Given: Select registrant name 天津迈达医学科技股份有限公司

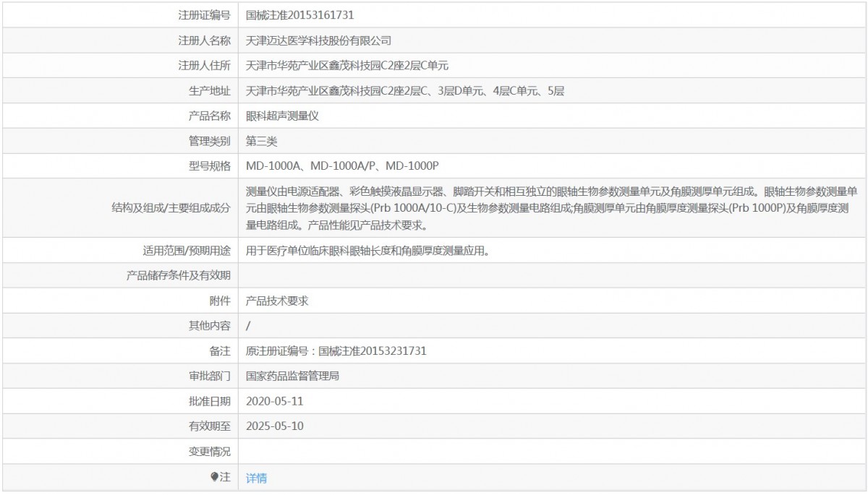Looking at the screenshot, I should [318, 40].
